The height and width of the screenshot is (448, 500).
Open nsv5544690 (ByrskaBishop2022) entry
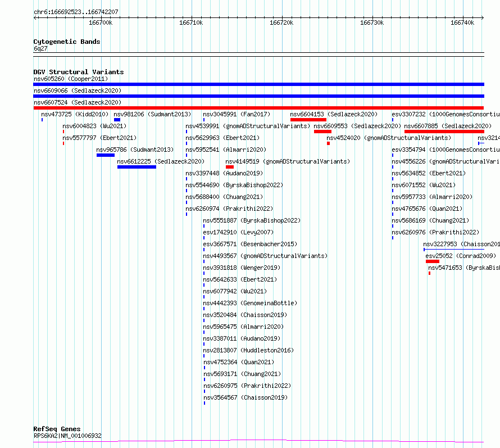point(234,185)
